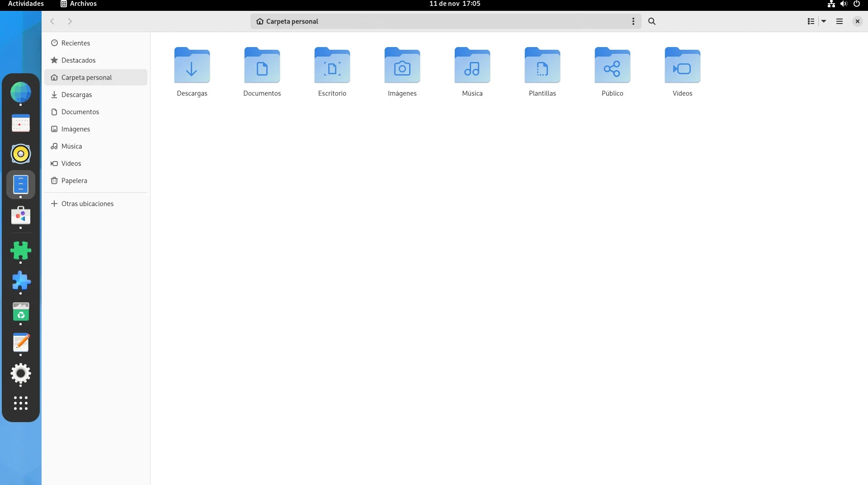Open the clock and calendar menu
Screen dimensions: 868x485
(454, 4)
